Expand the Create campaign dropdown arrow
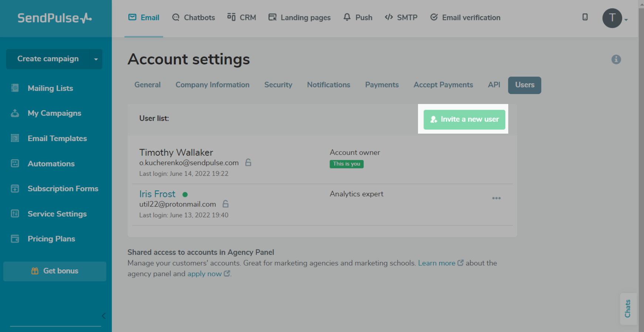 (96, 59)
